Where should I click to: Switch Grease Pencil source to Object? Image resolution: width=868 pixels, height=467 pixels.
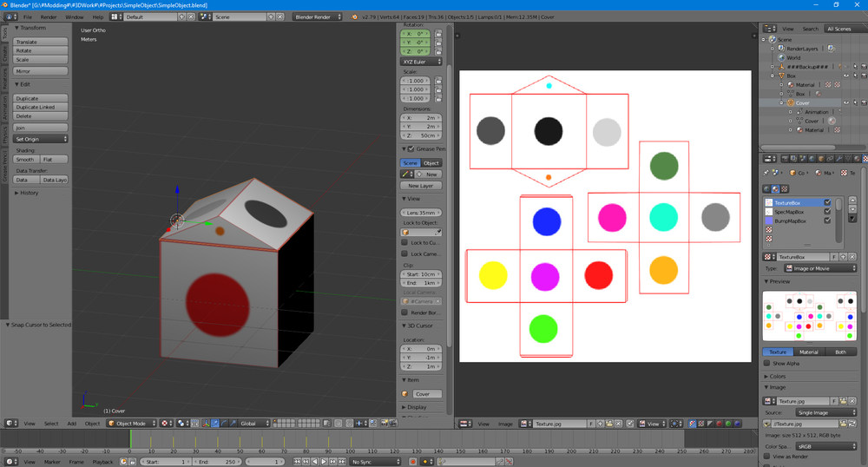point(431,163)
